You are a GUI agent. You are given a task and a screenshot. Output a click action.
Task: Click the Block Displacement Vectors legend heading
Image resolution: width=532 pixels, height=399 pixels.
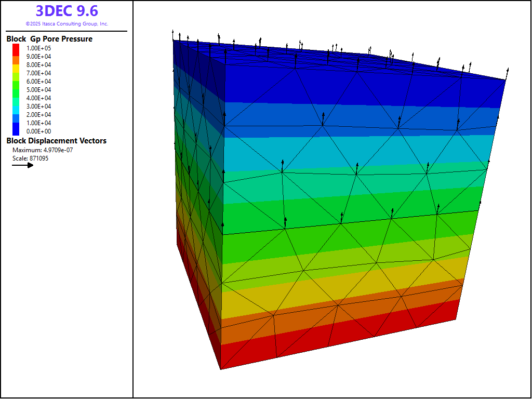pos(56,141)
